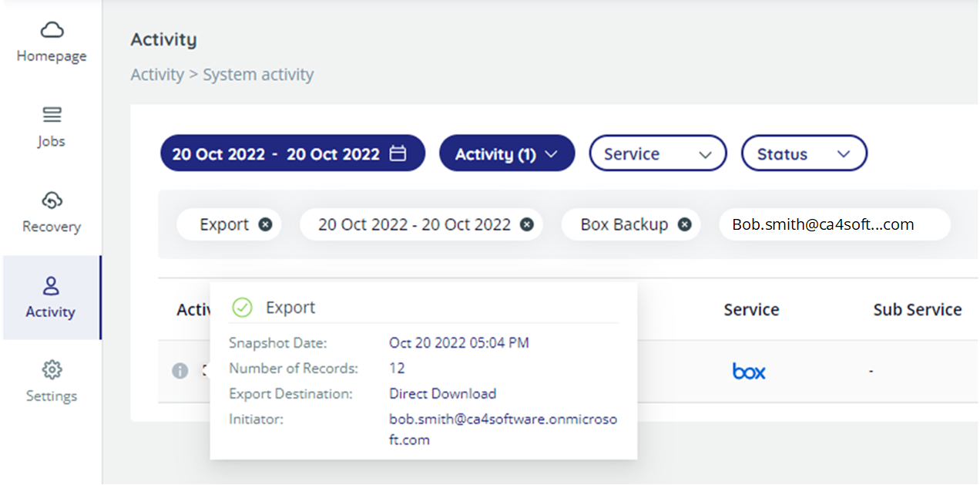Open the Homepage cloud icon
Image resolution: width=980 pixels, height=485 pixels.
tap(52, 30)
